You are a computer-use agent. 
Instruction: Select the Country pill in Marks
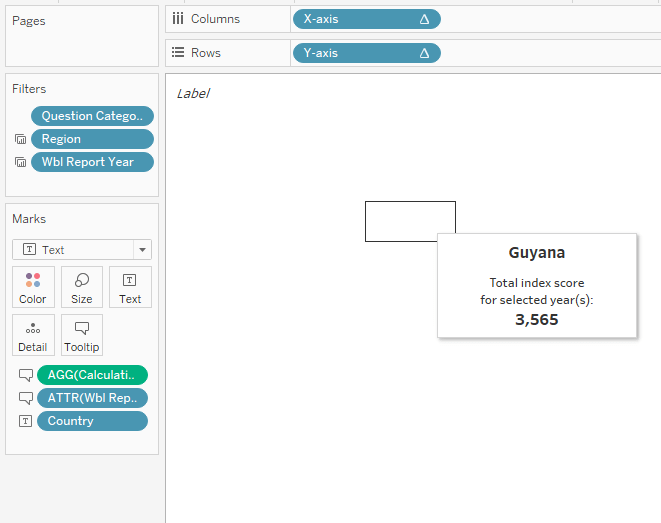point(93,421)
